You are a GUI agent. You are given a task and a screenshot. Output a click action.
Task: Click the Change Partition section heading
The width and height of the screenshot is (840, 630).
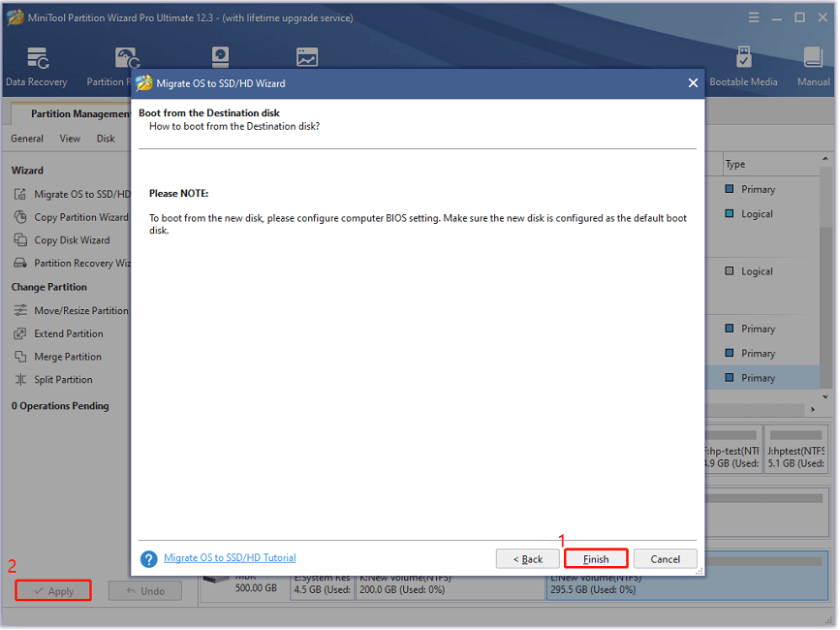(48, 287)
